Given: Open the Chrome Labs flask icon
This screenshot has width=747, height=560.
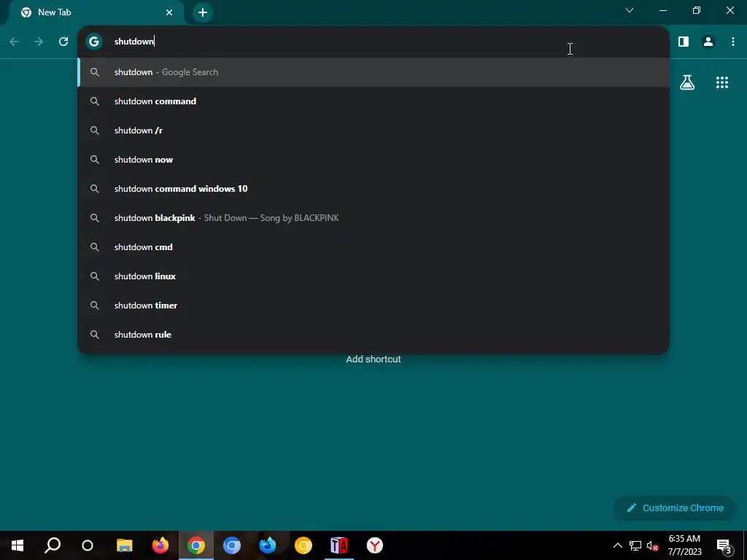Looking at the screenshot, I should (x=687, y=82).
